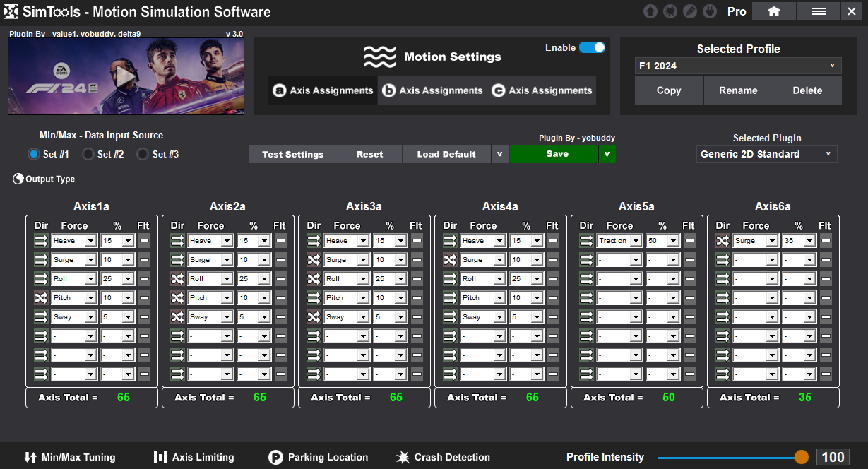The width and height of the screenshot is (868, 469).
Task: Open Min/Max Tuning section
Action: tap(69, 457)
